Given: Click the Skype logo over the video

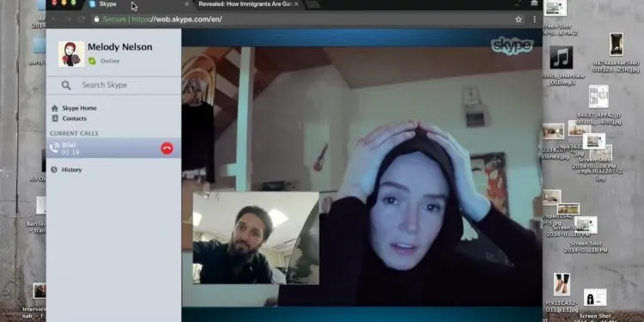Looking at the screenshot, I should 512,46.
